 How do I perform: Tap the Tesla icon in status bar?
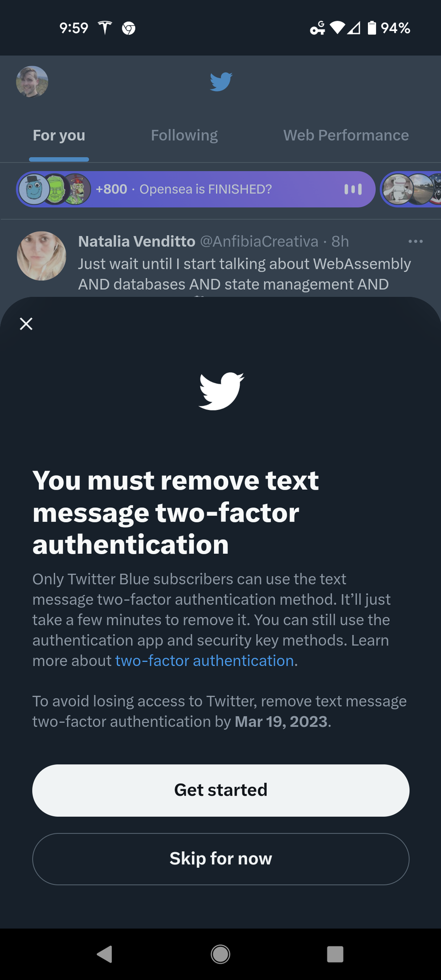(x=105, y=28)
